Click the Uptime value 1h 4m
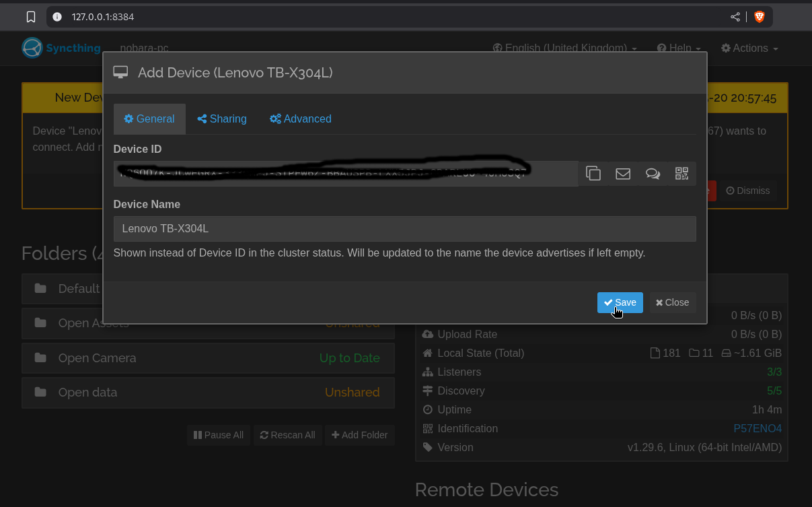Screen dimensions: 812x507 tap(767, 409)
